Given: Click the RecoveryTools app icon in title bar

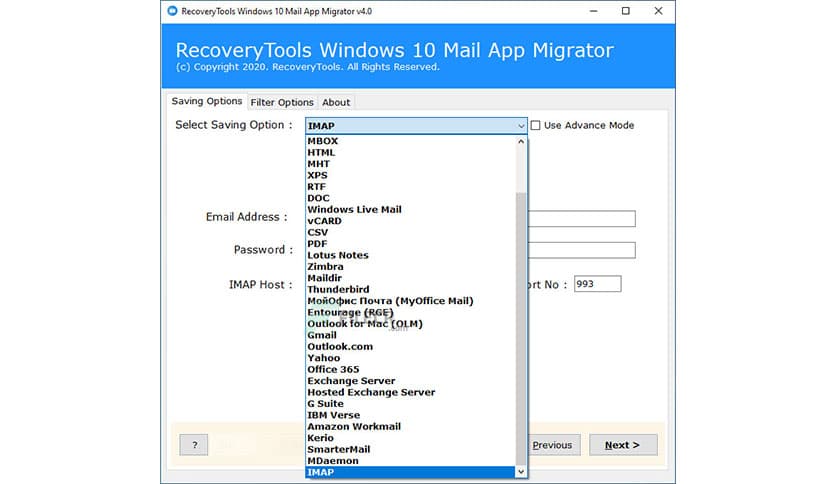Looking at the screenshot, I should tap(172, 11).
